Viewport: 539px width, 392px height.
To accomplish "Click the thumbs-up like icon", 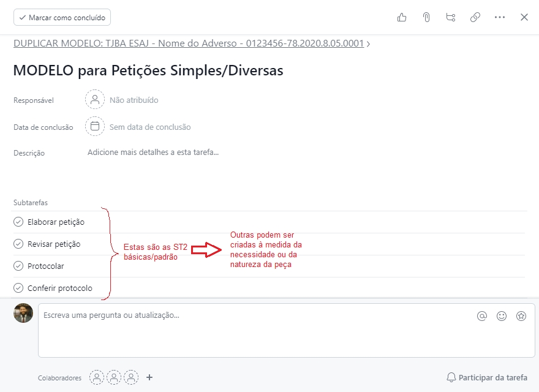I will click(402, 17).
